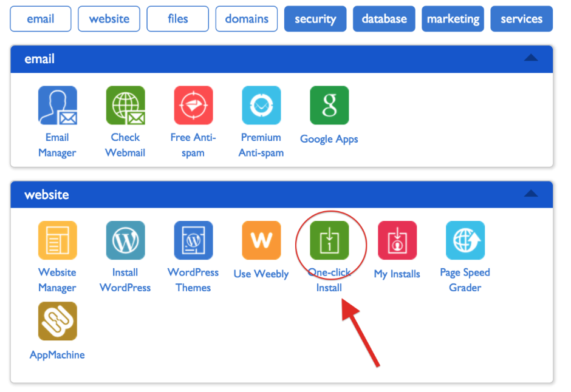The image size is (571, 392).
Task: Open the My Installs icon
Action: click(397, 240)
